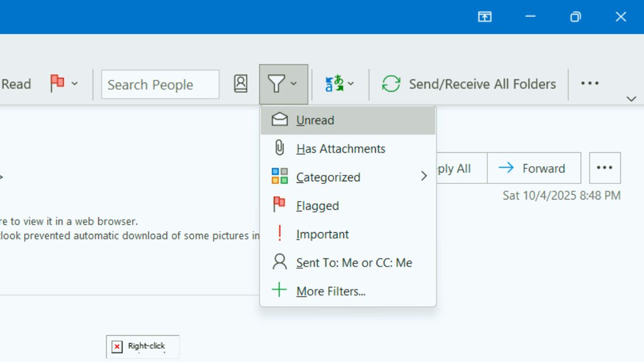644x362 pixels.
Task: Choose the Flagged filter option
Action: tap(317, 205)
